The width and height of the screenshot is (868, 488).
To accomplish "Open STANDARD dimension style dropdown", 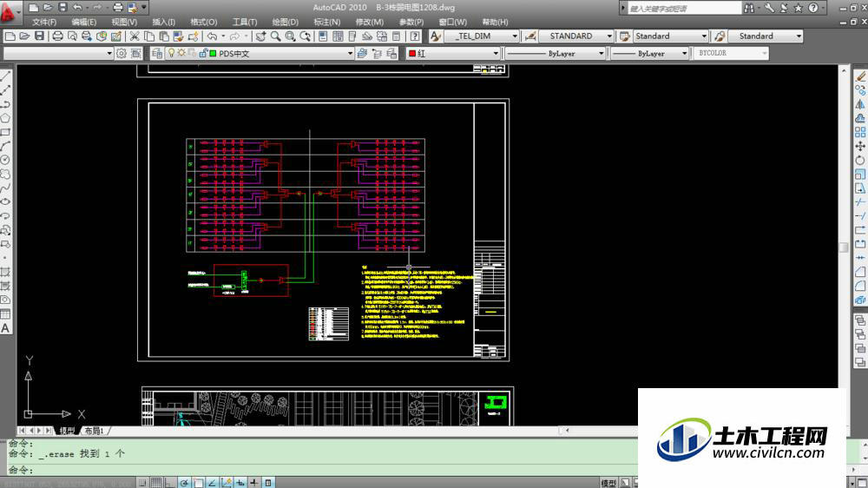I will point(575,36).
